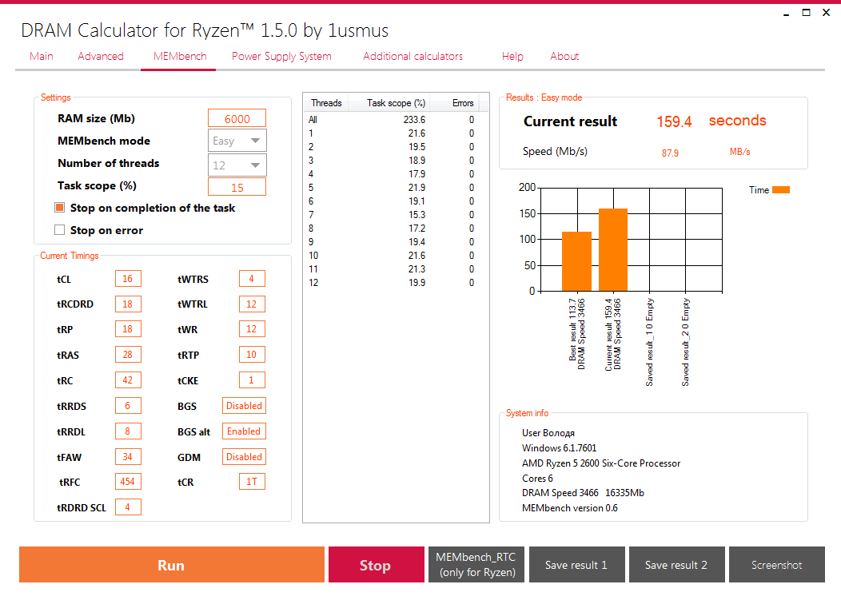841x616 pixels.
Task: Select the tRRDL value box
Action: click(x=128, y=431)
